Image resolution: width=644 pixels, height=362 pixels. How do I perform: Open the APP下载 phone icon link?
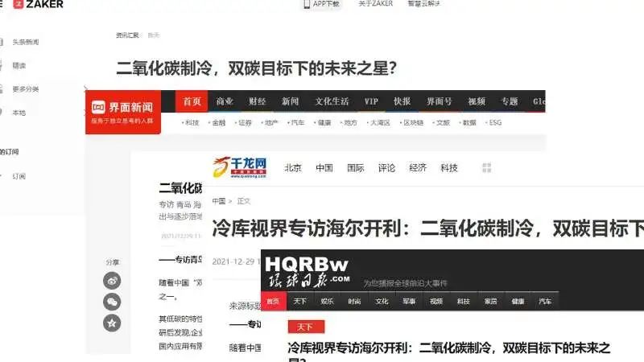coord(321,4)
